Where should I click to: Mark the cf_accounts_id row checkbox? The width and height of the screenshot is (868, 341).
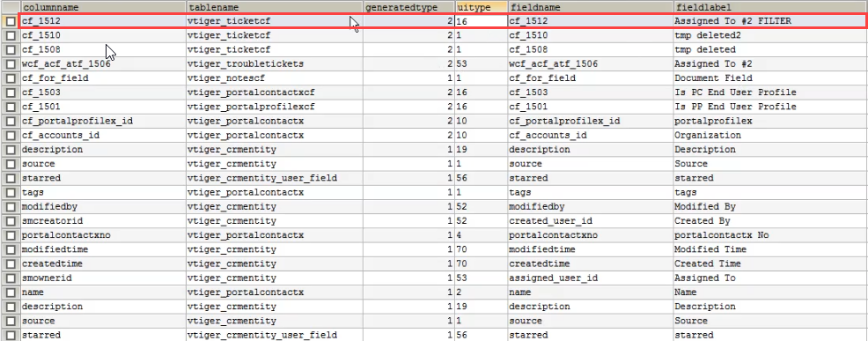[x=11, y=136]
